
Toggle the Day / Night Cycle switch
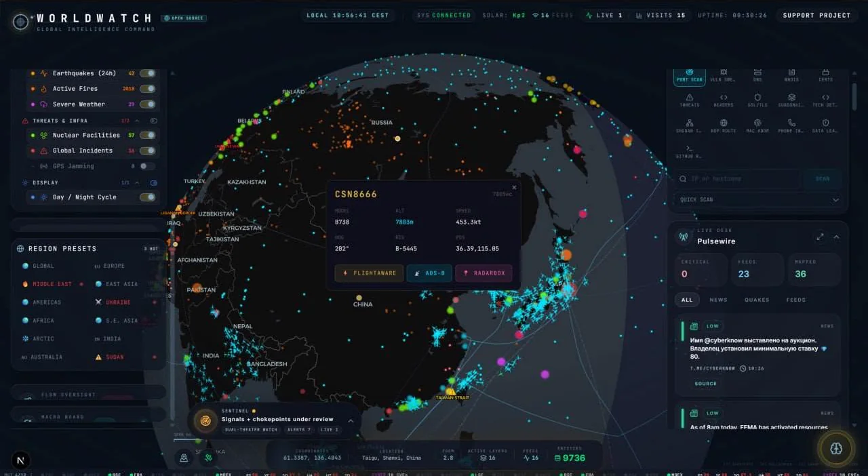coord(147,197)
